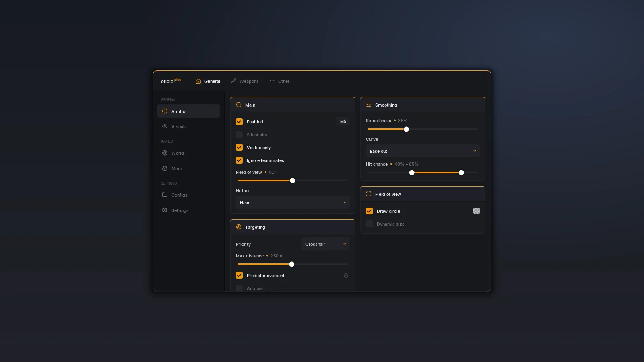Image resolution: width=644 pixels, height=362 pixels.
Task: Click the Field of view slider handle
Action: 293,181
